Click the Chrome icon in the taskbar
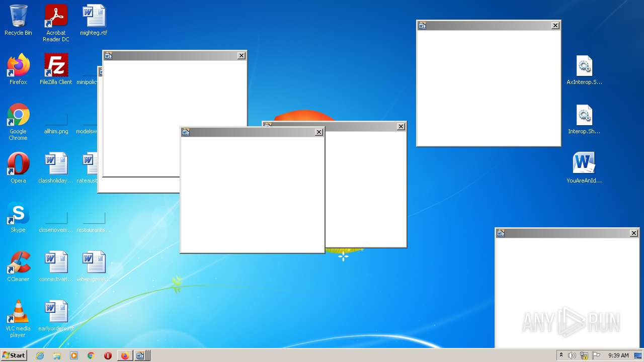Screen dimensions: 644x362 (91, 355)
